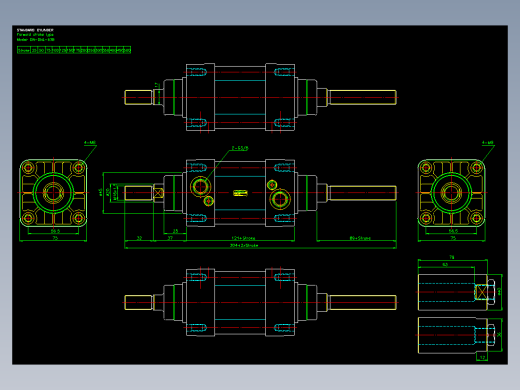The image size is (520, 390).
Task: Select the yellow slot mark at the middle view's center
Action: tap(240, 193)
